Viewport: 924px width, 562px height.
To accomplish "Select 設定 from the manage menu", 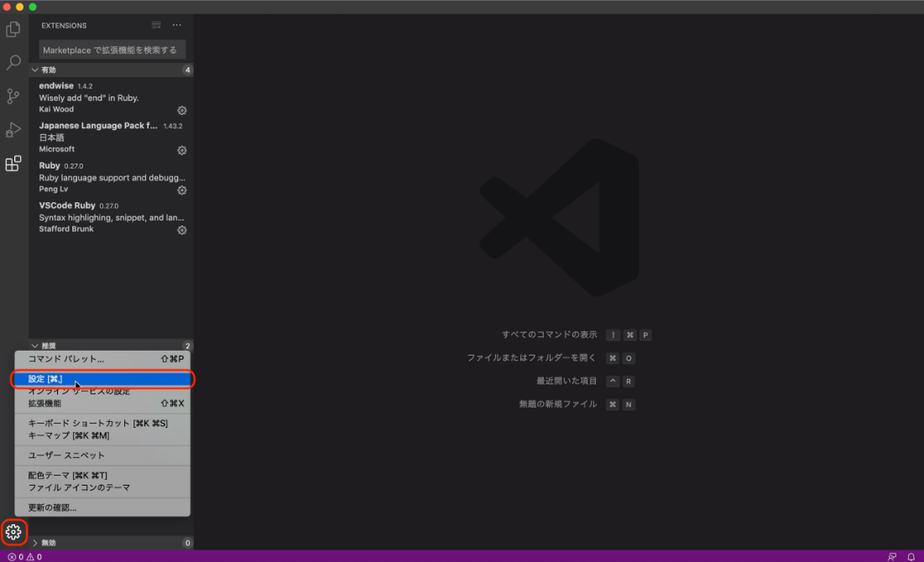I will 102,379.
